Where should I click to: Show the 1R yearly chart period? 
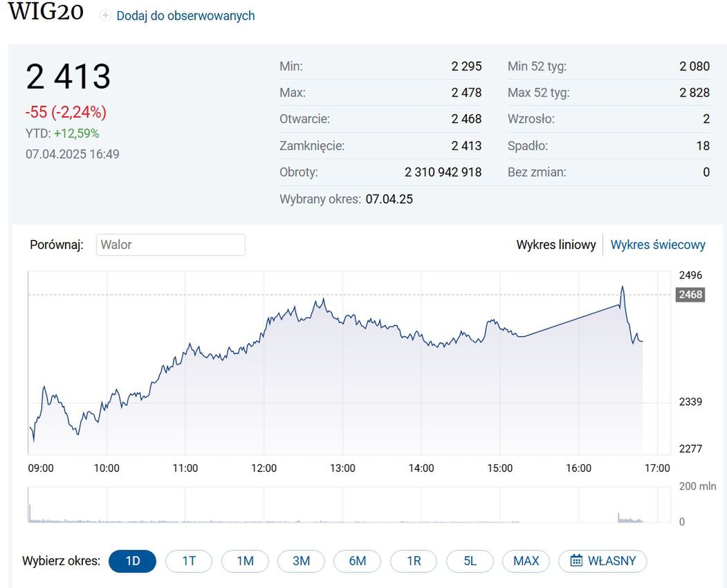pos(414,561)
